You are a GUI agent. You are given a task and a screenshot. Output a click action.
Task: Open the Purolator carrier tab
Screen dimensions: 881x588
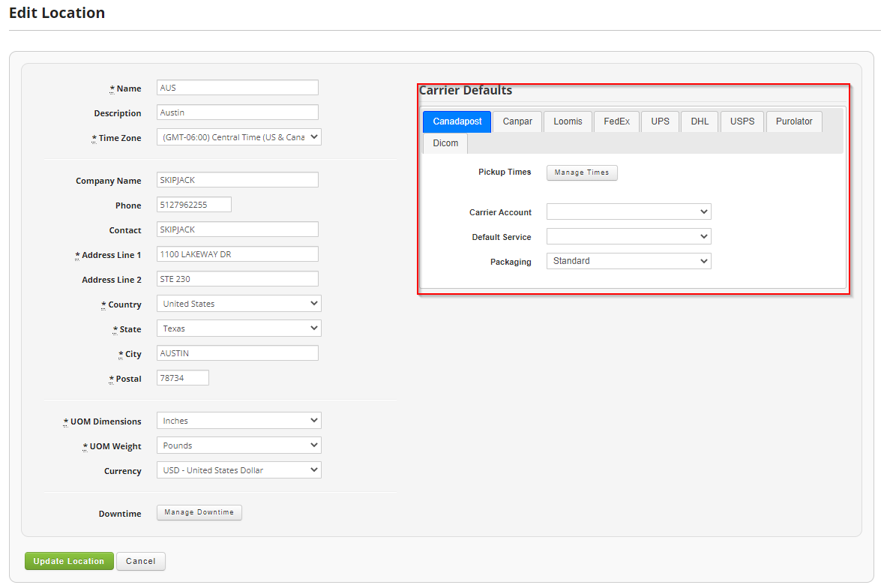click(x=793, y=121)
